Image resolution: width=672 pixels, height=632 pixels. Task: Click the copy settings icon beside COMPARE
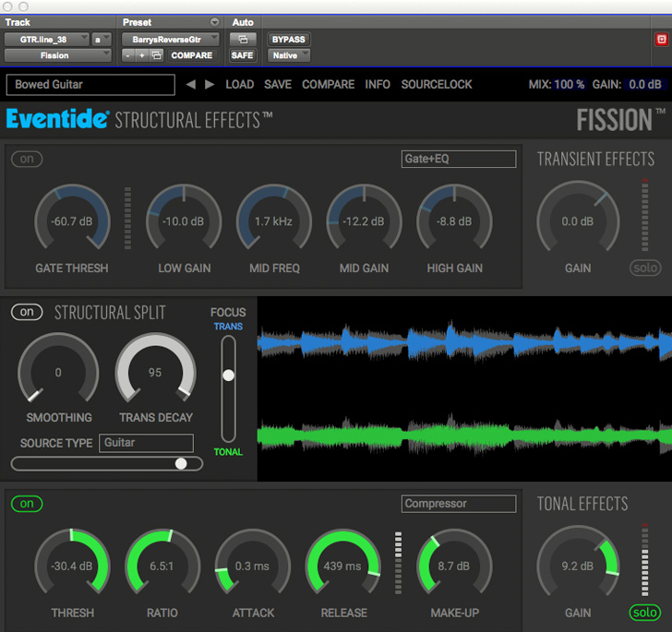click(156, 55)
